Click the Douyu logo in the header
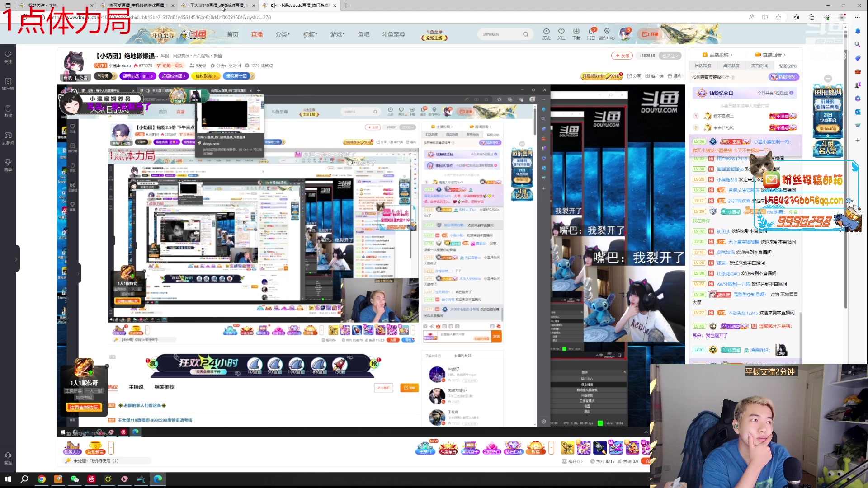 194,34
